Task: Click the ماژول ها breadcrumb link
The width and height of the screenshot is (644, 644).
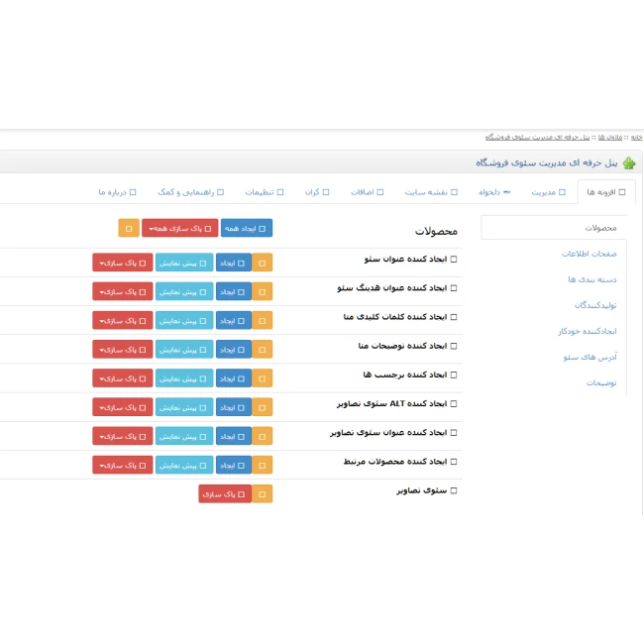Action: click(x=610, y=137)
